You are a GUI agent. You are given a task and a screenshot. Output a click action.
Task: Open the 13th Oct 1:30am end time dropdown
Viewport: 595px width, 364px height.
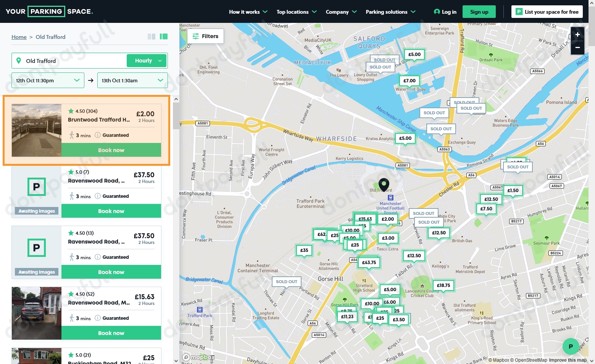(132, 80)
